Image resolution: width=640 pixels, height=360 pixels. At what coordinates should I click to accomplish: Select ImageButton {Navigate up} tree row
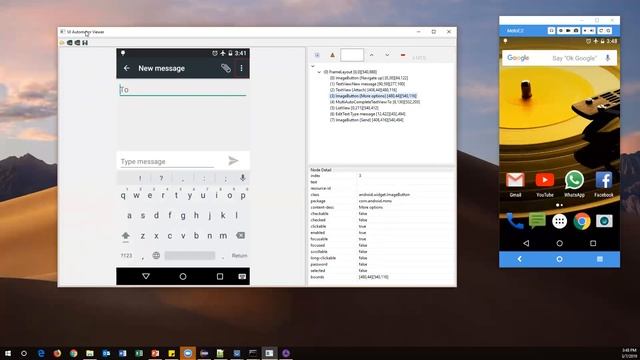point(369,78)
